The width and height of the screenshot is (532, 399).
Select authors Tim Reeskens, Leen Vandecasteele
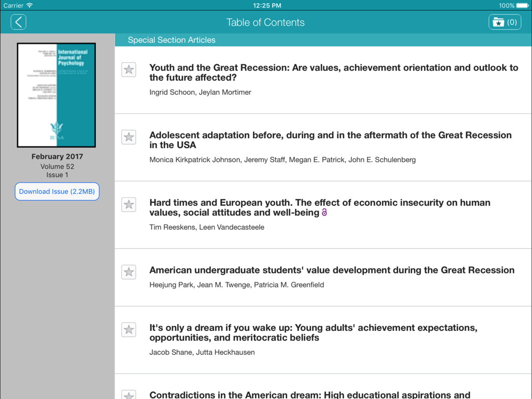206,227
